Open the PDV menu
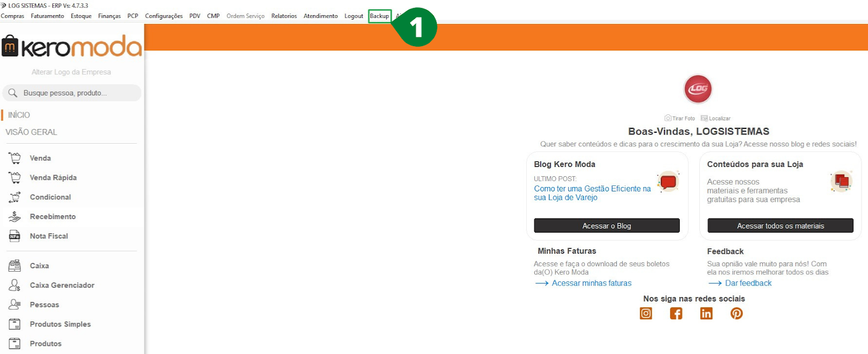This screenshot has width=868, height=354. click(195, 16)
